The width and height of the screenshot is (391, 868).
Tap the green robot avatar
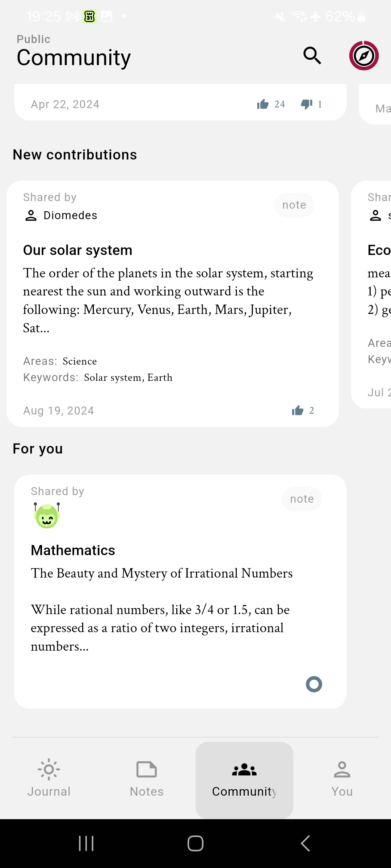(x=47, y=515)
